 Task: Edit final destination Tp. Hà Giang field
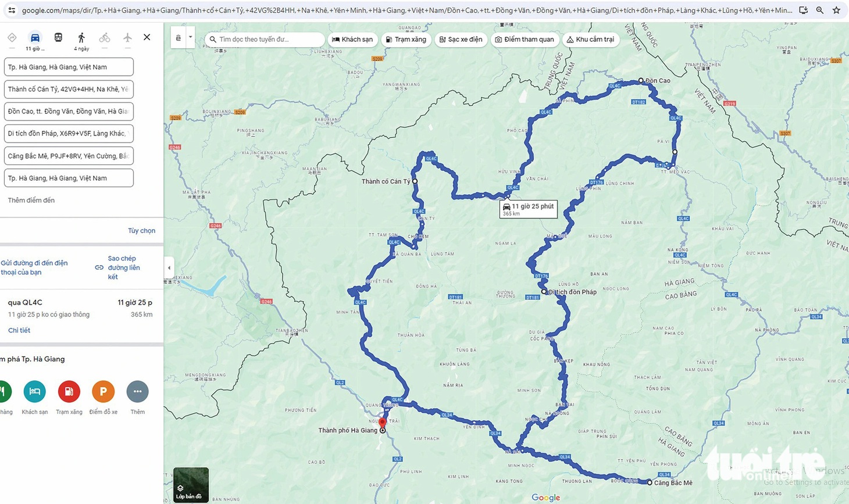pos(69,178)
